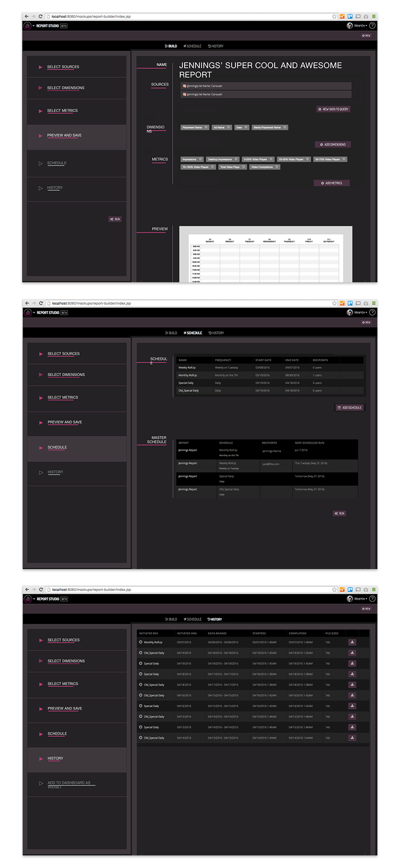Viewport: 400px width, 868px height.
Task: Switch to Build tab from History view
Action: pos(171,619)
